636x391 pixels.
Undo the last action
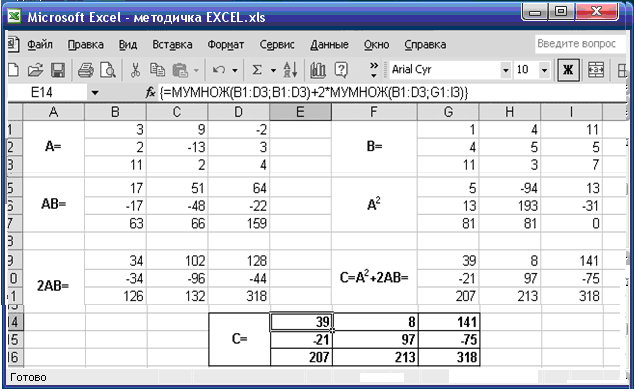click(x=219, y=70)
